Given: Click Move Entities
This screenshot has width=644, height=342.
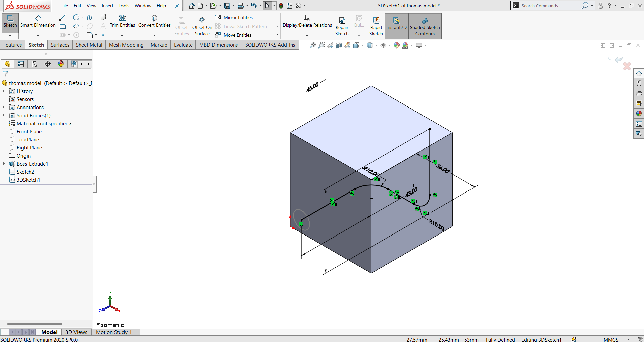Looking at the screenshot, I should click(233, 35).
